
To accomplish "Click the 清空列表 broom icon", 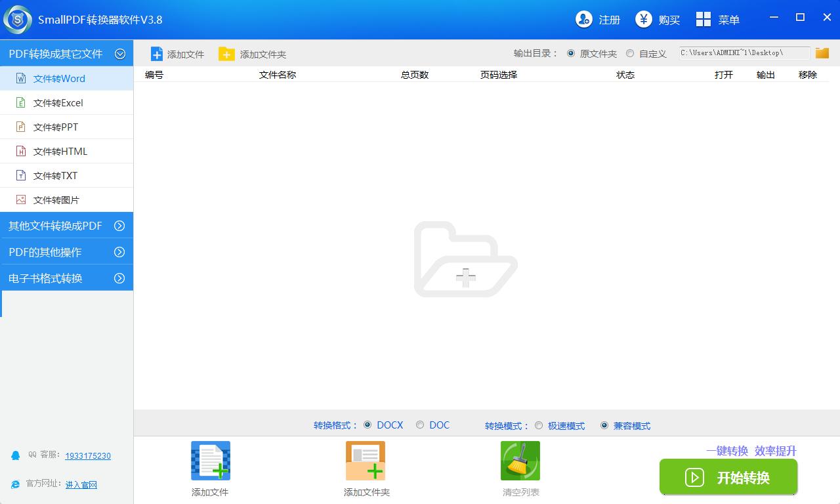I will point(520,461).
